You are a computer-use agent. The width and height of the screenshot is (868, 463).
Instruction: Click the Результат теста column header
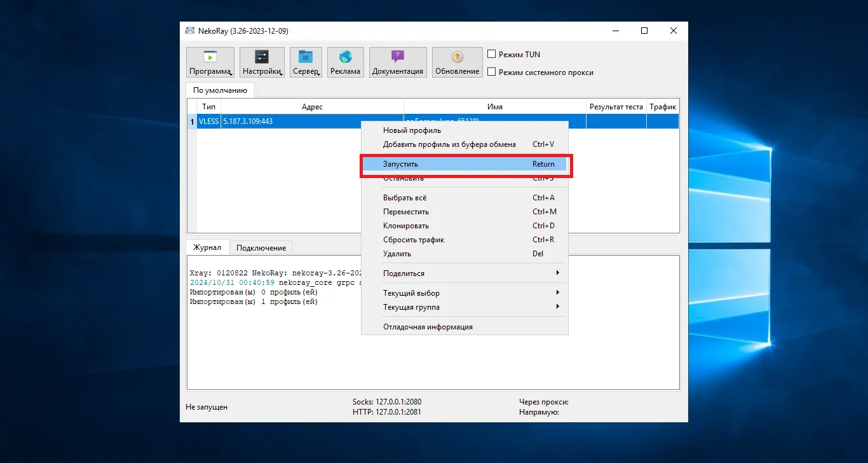(x=616, y=107)
